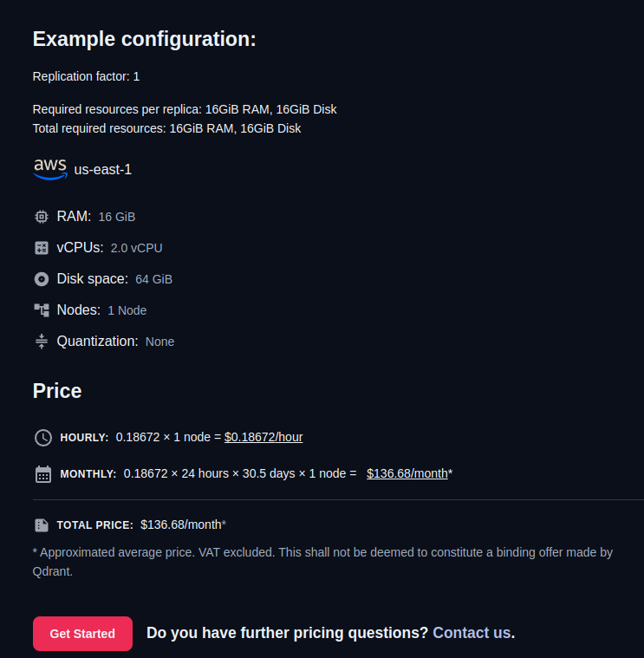Click the hourly clock icon
This screenshot has width=644, height=658.
pyautogui.click(x=43, y=438)
